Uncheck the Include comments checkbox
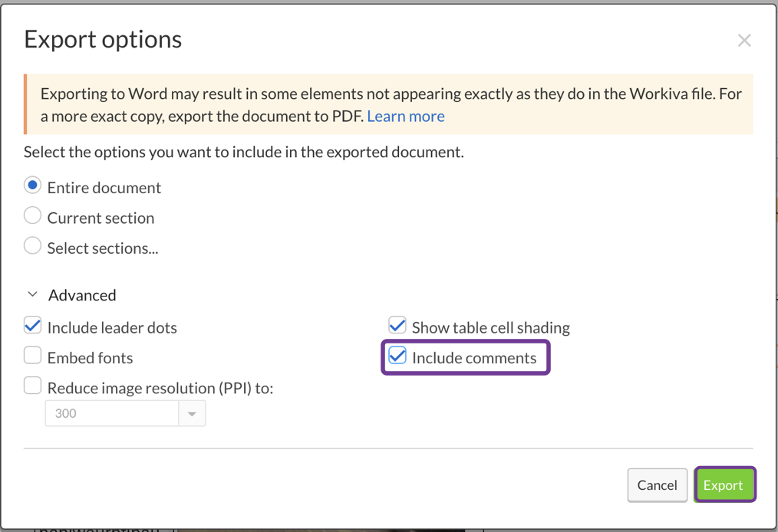The height and width of the screenshot is (532, 778). pos(397,356)
